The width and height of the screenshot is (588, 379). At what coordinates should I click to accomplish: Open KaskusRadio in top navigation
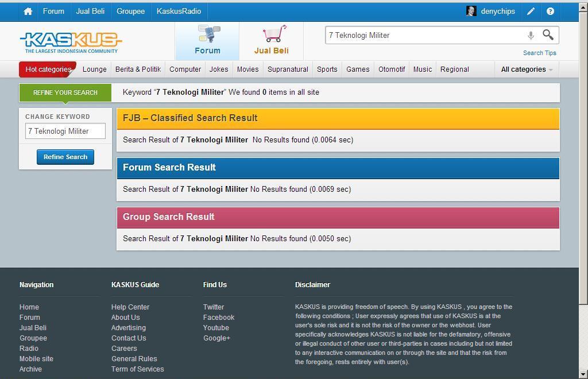coord(179,11)
